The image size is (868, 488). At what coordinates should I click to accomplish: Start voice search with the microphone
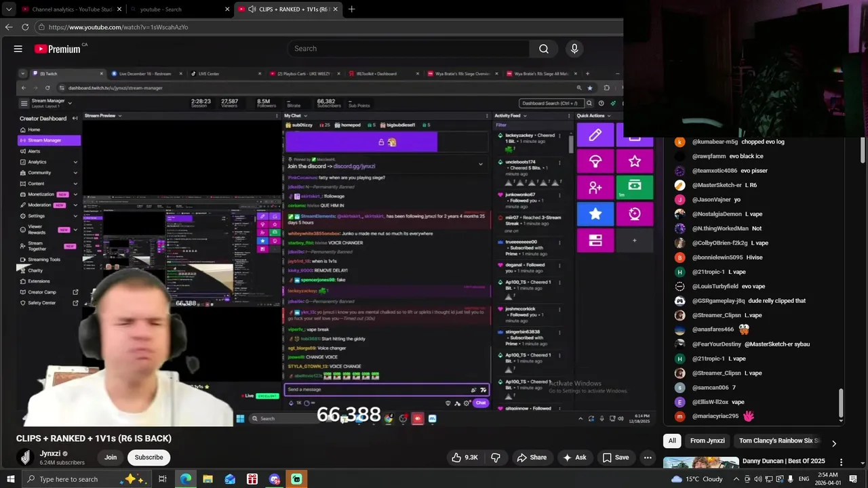tap(574, 49)
